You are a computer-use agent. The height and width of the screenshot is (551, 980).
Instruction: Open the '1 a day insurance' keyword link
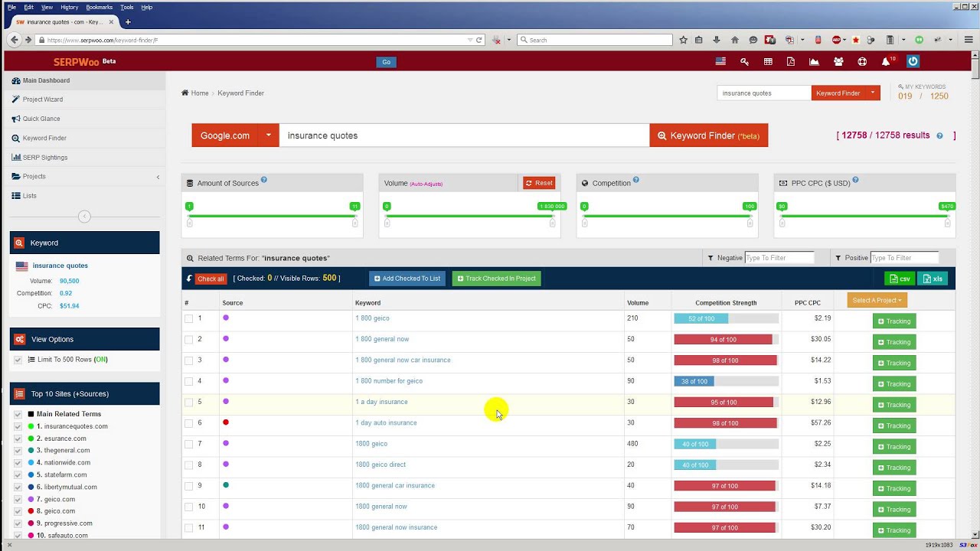click(381, 402)
